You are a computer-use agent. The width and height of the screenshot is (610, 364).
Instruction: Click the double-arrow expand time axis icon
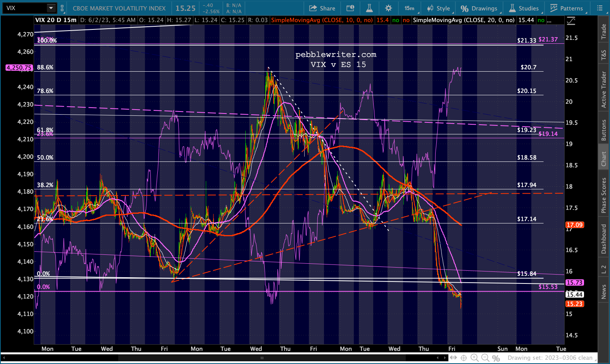[453, 358]
